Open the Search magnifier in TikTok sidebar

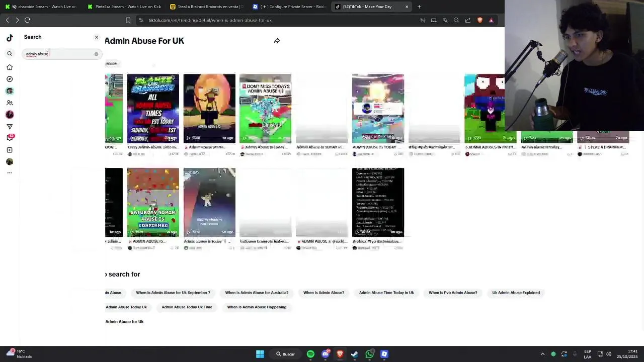[10, 54]
